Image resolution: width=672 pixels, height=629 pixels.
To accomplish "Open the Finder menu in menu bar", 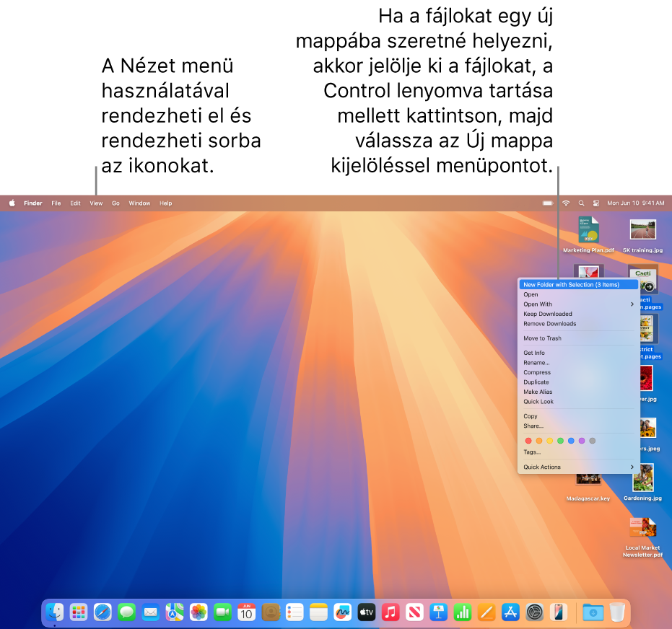I will point(33,203).
